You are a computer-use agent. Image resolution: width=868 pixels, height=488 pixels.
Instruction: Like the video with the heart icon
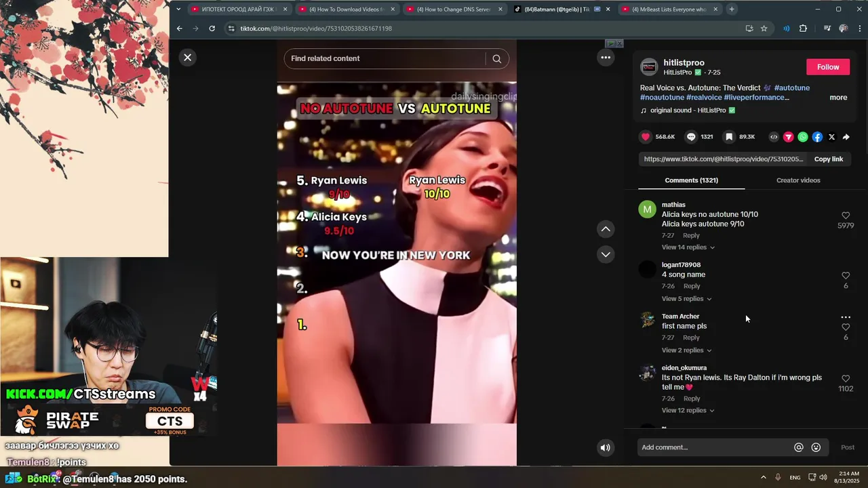point(646,137)
